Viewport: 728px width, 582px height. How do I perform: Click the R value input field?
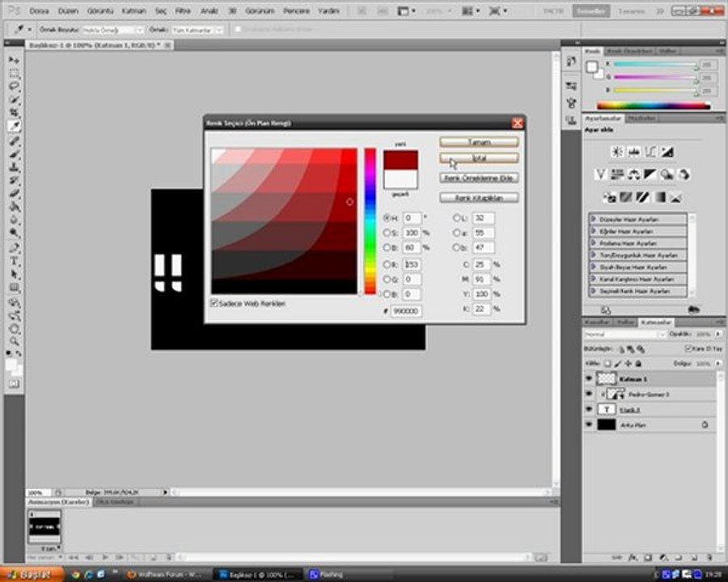click(412, 264)
